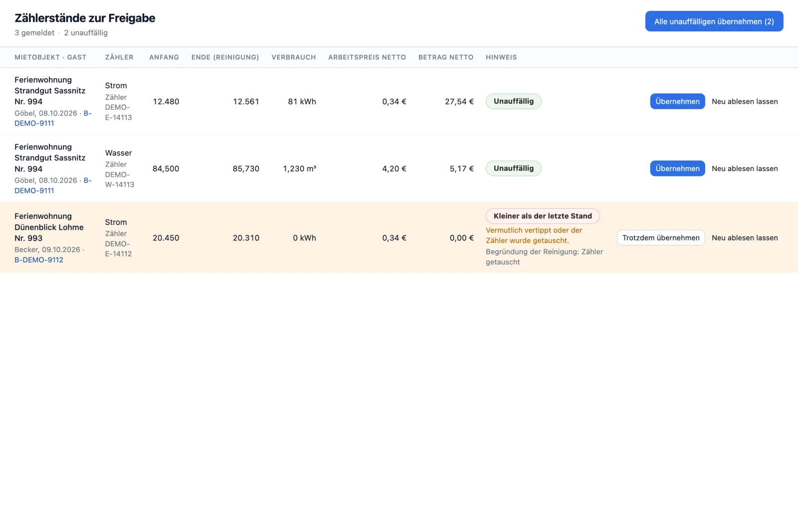Viewport: 798px width, 532px height.
Task: Click Ferienwohnung Dünenblick Lohme Nr. 993 title
Action: (49, 227)
